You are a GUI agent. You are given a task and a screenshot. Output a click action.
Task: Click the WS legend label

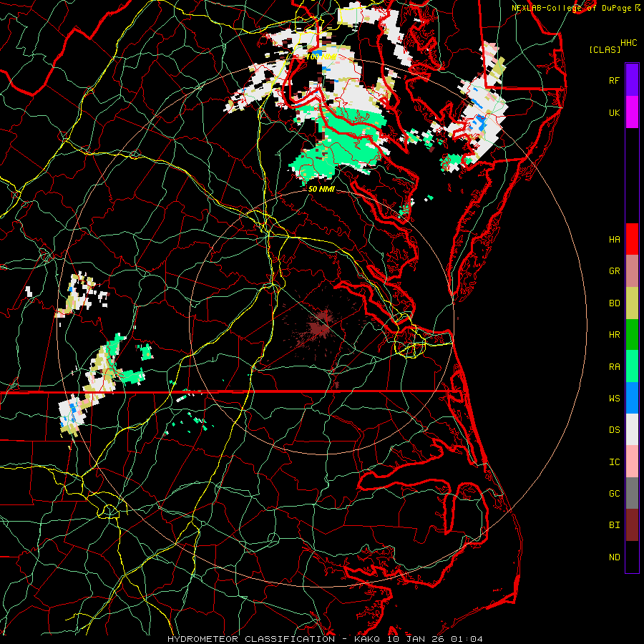[x=614, y=398]
